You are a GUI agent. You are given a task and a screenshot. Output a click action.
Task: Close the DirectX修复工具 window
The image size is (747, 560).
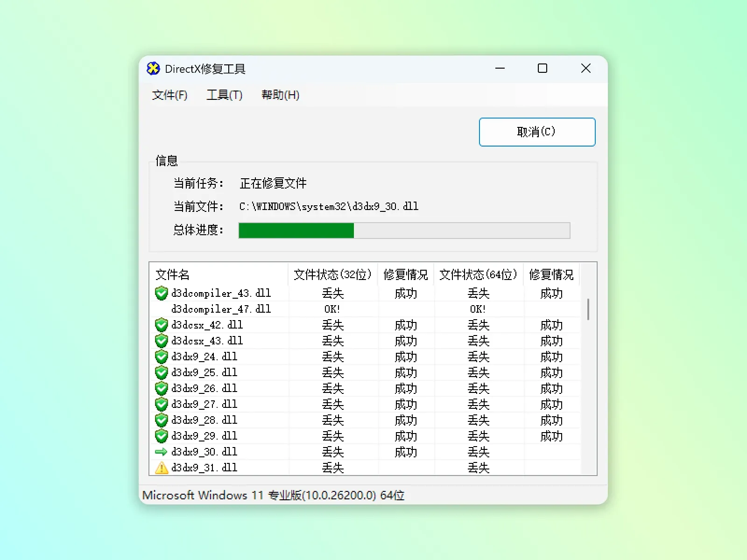586,69
